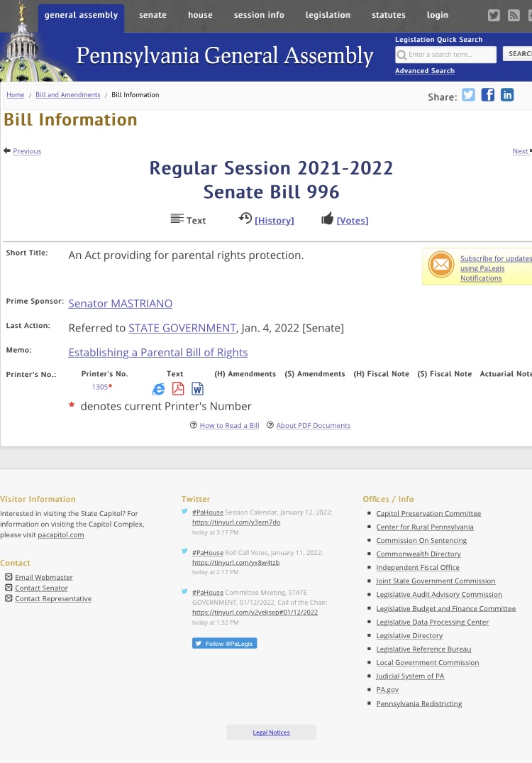Screen dimensions: 532x763
Task: Open memo Establishing a Parental Bill of Rights
Action: pyautogui.click(x=158, y=352)
